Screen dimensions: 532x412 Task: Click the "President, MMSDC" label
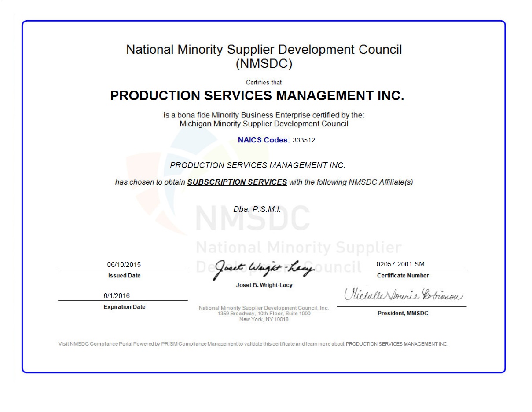point(403,314)
